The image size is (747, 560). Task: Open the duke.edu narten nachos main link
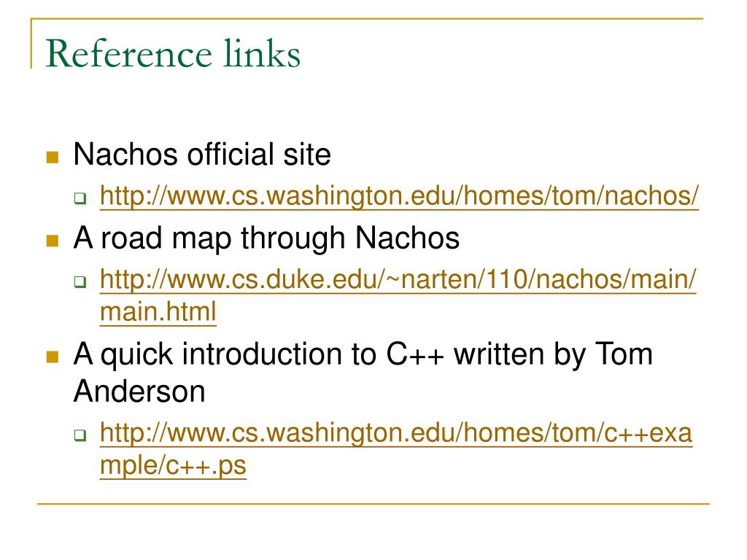[x=398, y=279]
